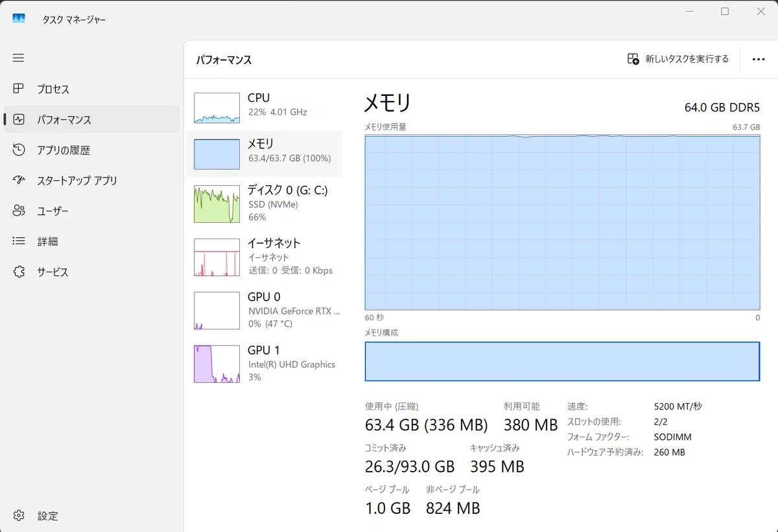Click the SSD (NVMe) text

click(273, 205)
